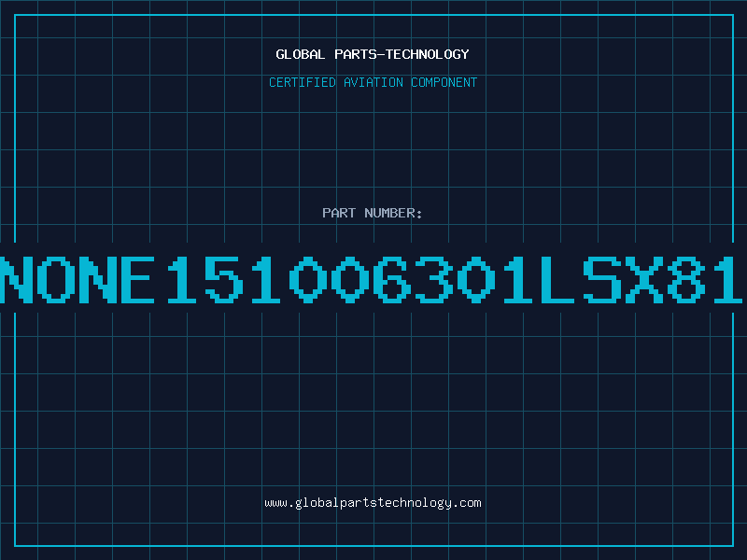Click the GLOBAL PARTS-TECHNOLOGY heading

(373, 54)
